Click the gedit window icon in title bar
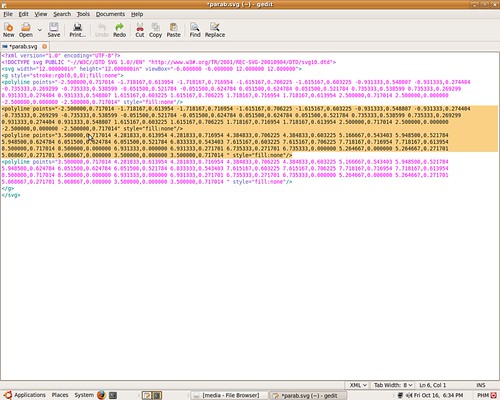 (x=4, y=5)
